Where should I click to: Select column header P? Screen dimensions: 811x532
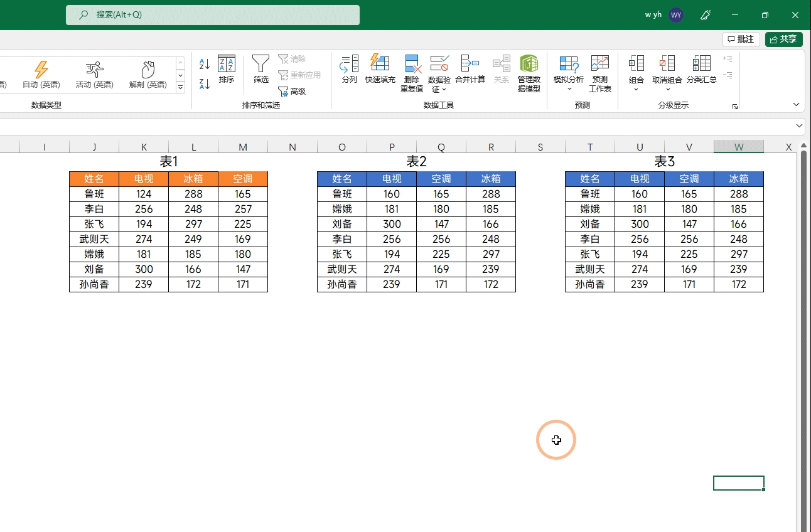point(392,147)
